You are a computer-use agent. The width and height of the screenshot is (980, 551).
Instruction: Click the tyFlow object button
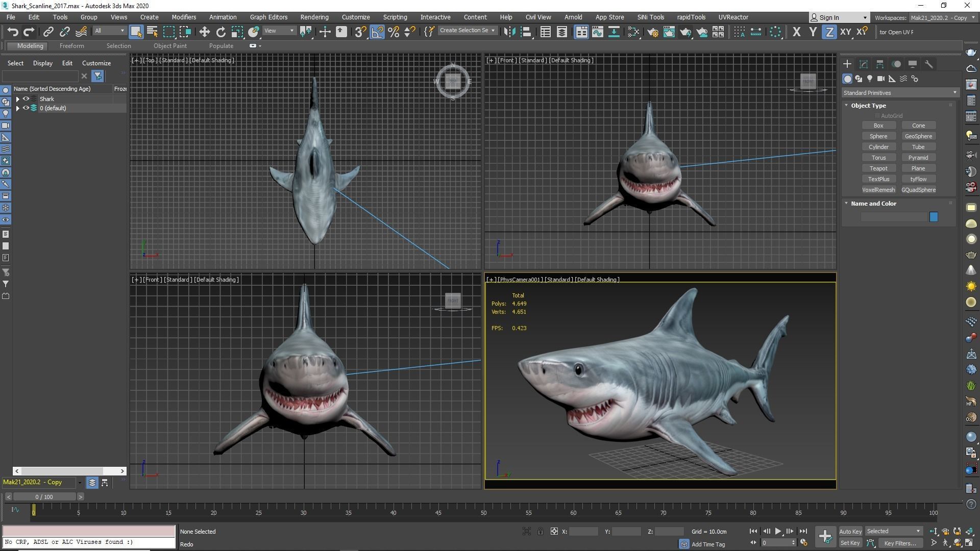pyautogui.click(x=918, y=179)
